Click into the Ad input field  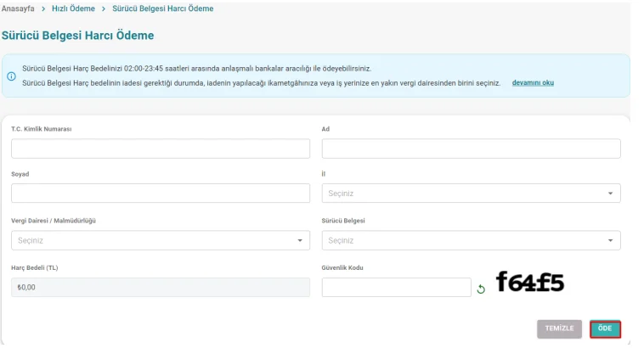coord(471,149)
